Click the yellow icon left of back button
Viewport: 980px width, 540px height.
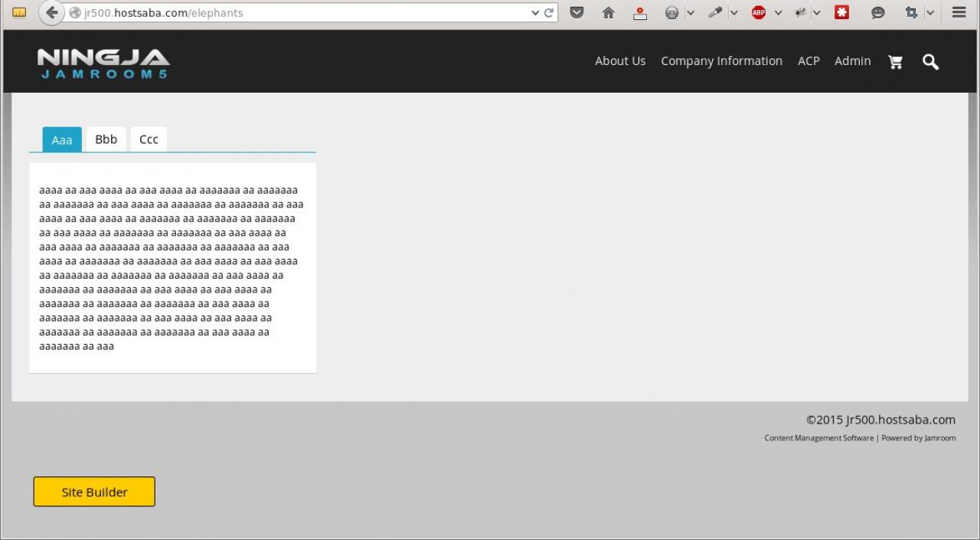[20, 12]
